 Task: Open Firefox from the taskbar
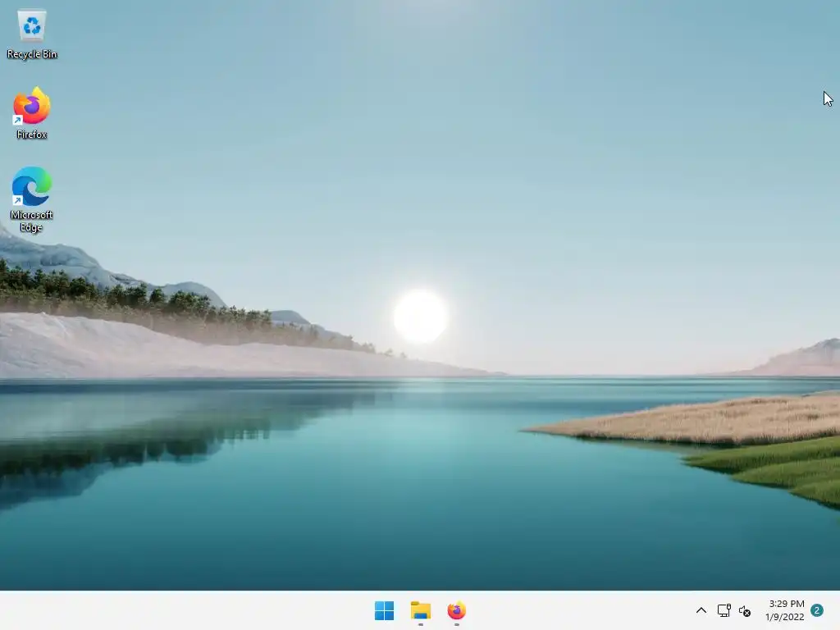[456, 610]
